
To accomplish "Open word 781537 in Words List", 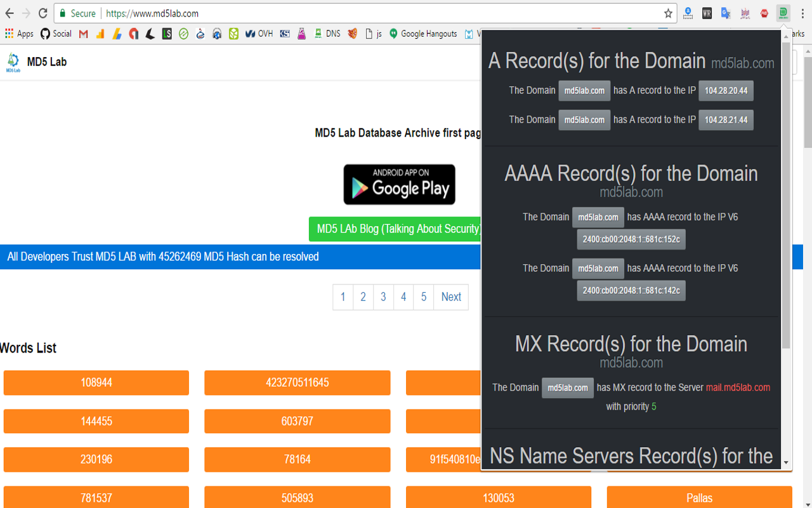I will (96, 498).
